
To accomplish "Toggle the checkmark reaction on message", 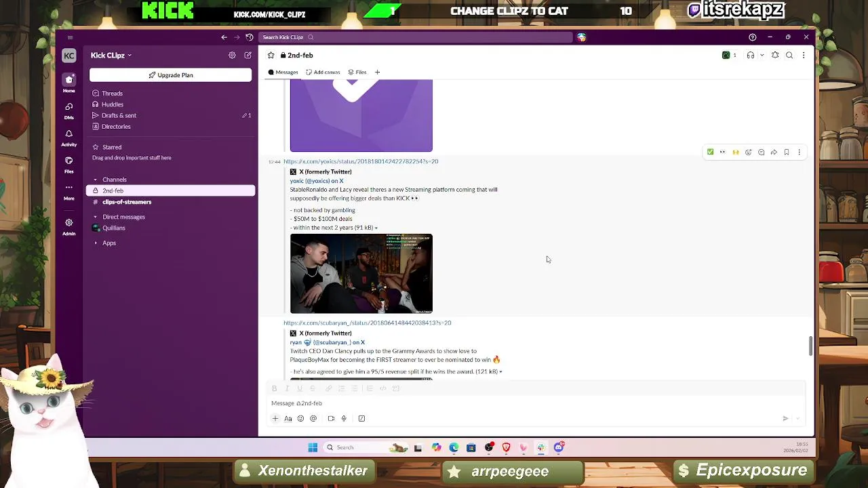I will pos(710,152).
